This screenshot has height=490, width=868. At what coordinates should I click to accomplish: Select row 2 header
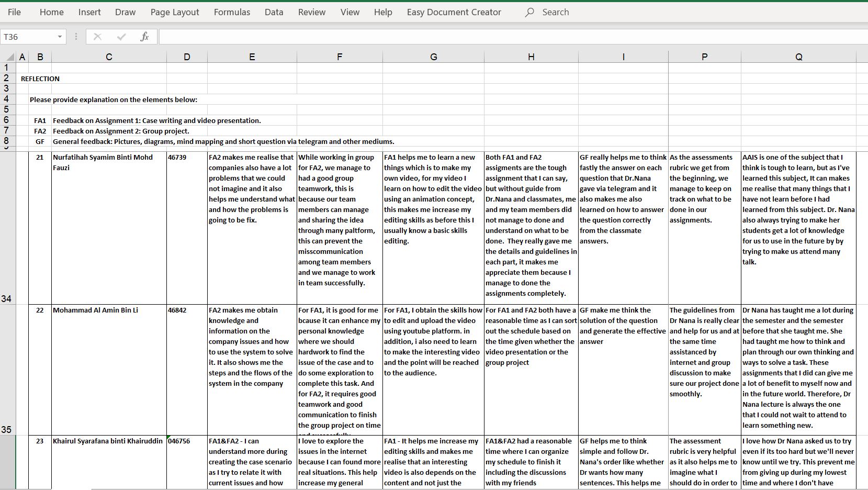[x=8, y=79]
